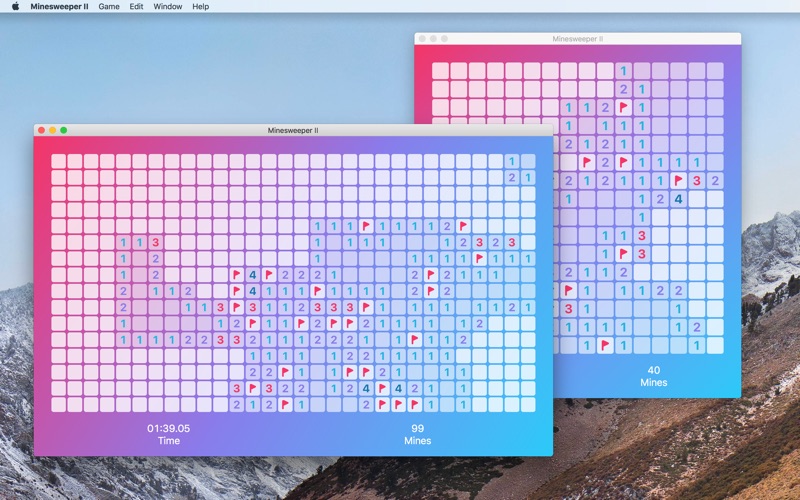Click the flag right of the '1 1 1 1 2' sequence

click(x=463, y=226)
